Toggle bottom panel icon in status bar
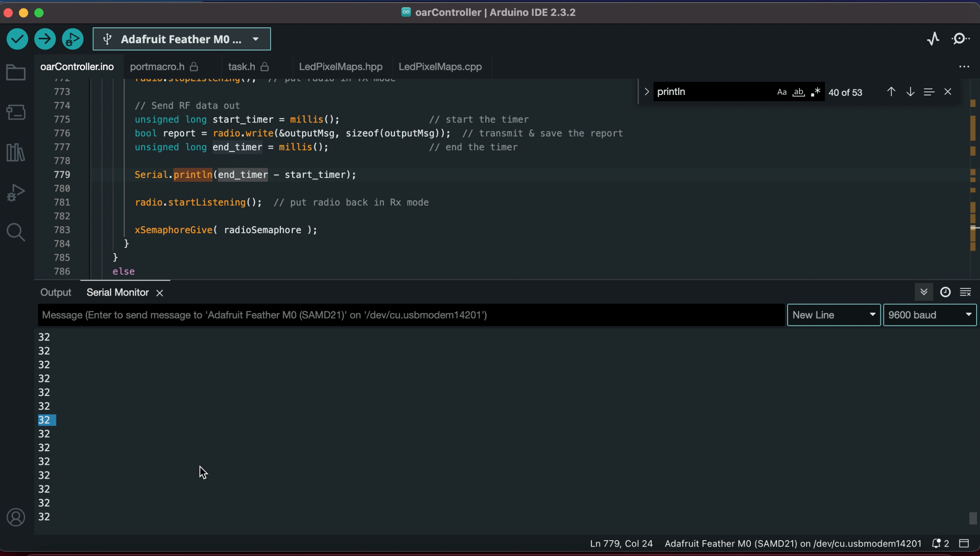 [x=964, y=543]
